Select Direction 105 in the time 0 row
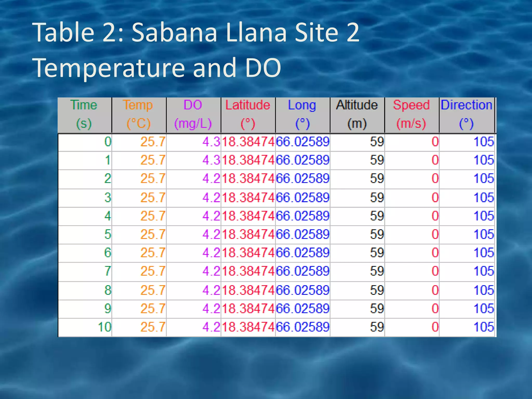Image resolution: width=532 pixels, height=399 pixels. click(467, 142)
